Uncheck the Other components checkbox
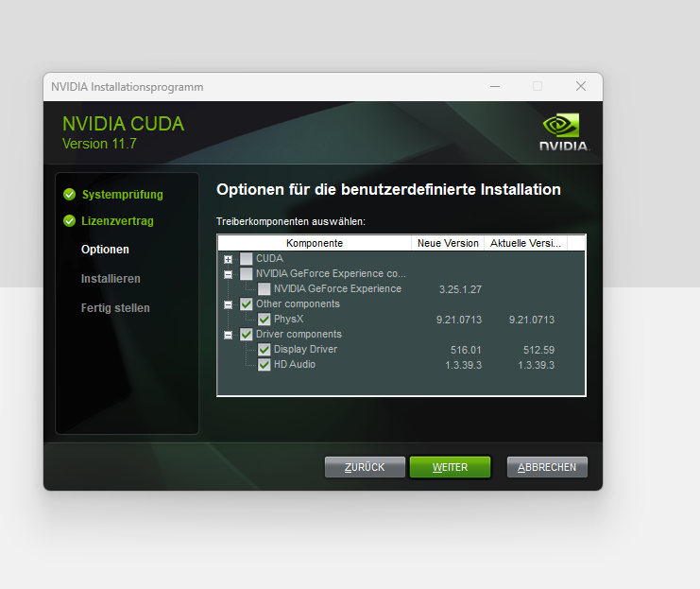 point(247,304)
